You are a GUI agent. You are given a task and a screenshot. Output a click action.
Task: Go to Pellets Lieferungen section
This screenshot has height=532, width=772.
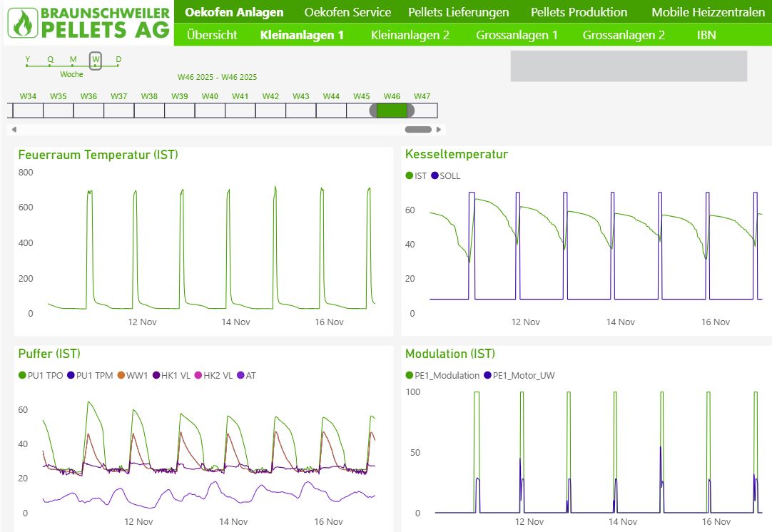click(459, 12)
